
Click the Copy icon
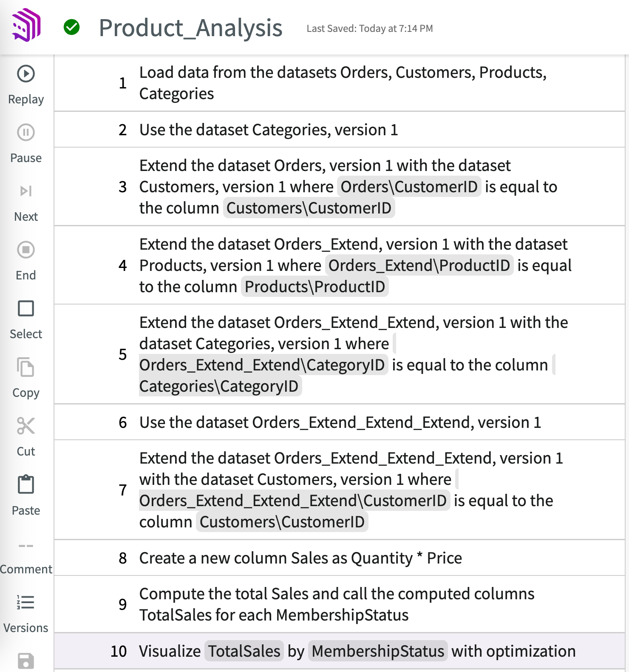(26, 367)
